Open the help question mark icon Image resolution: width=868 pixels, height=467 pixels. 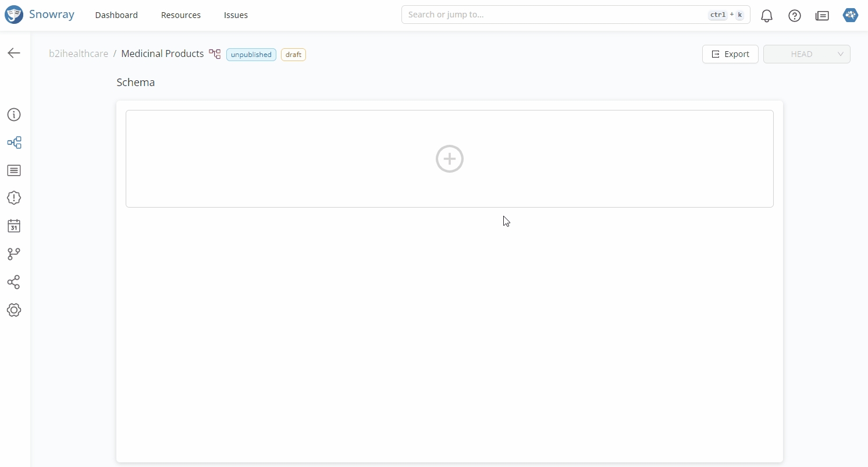(x=795, y=16)
